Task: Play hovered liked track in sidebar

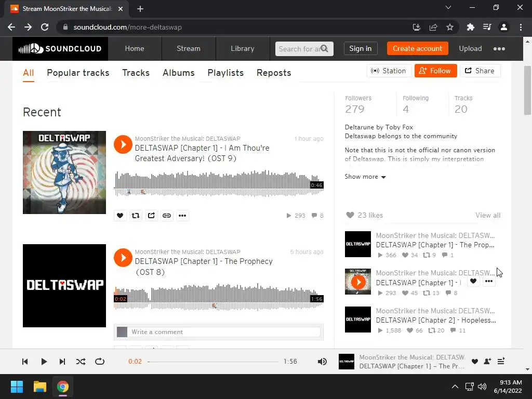Action: 358,281
